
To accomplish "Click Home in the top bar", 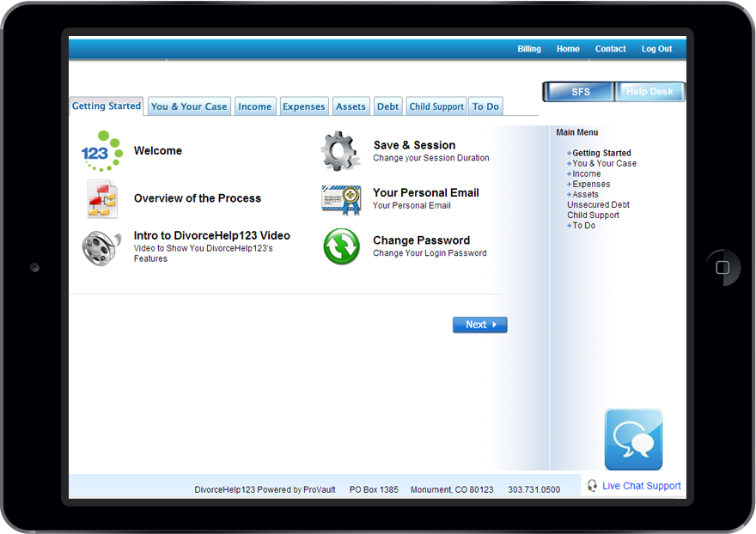I will (568, 49).
